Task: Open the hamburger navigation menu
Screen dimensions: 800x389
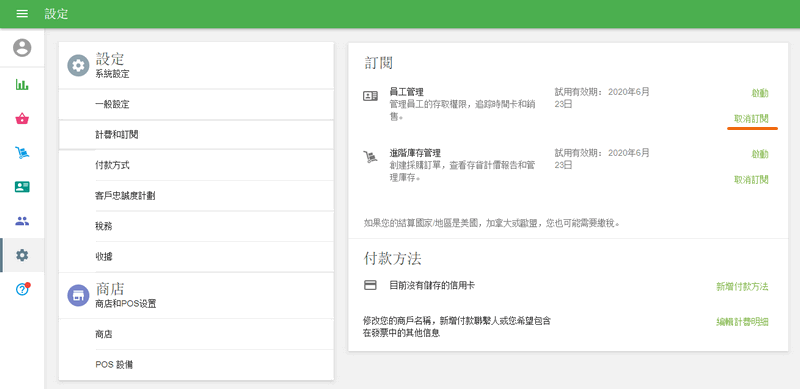Action: click(22, 14)
